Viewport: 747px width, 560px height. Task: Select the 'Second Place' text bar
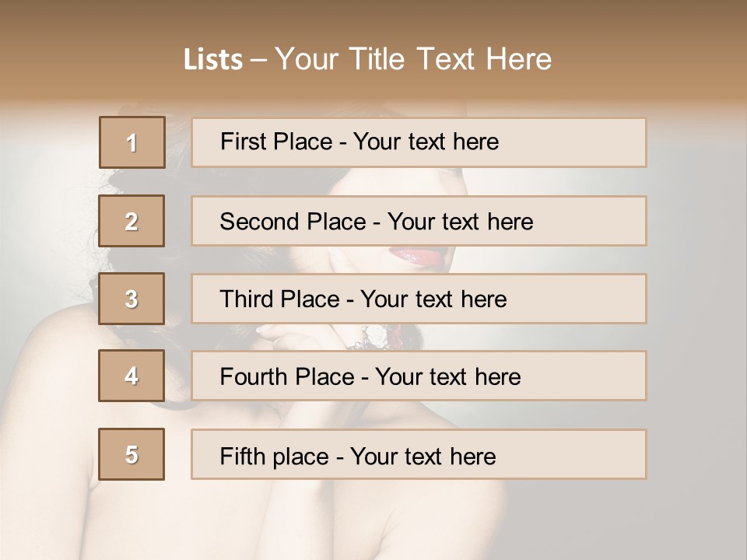tap(419, 221)
